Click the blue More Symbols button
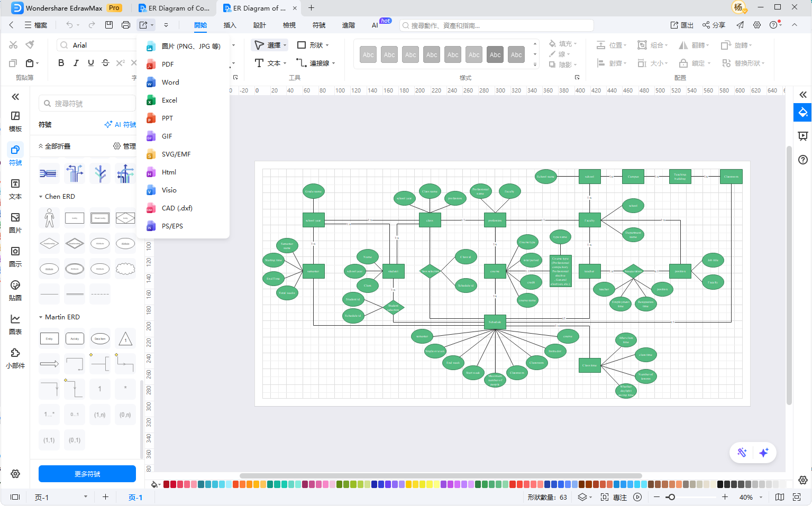812x506 pixels. tap(87, 474)
